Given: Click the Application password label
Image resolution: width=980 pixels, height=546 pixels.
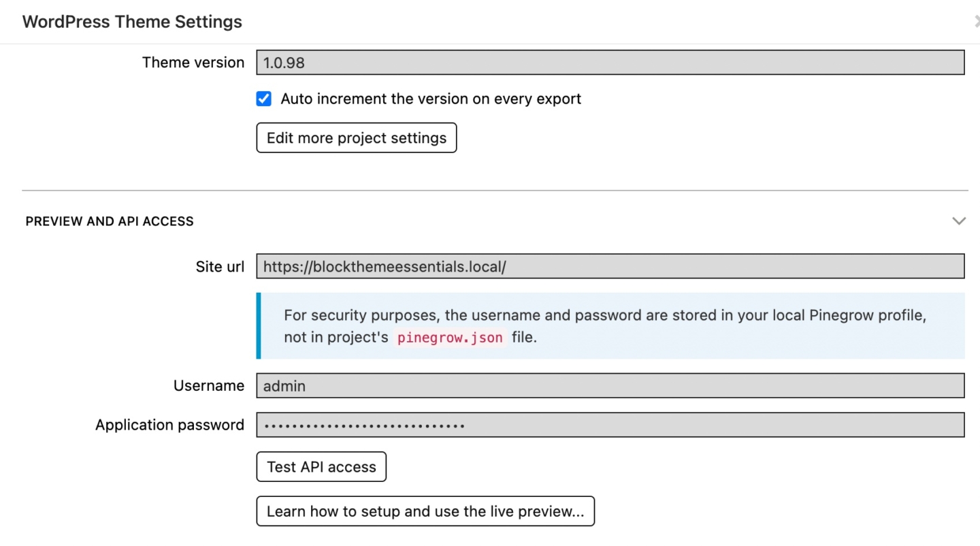Looking at the screenshot, I should coord(169,424).
